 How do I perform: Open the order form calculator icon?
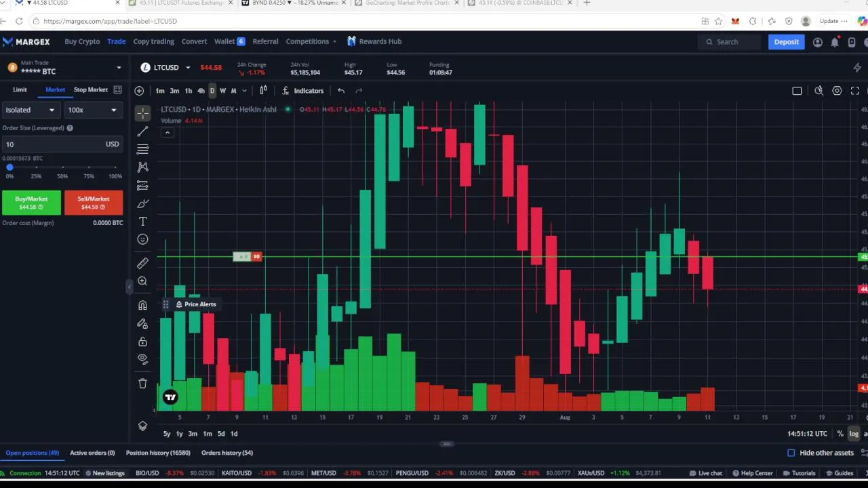[117, 89]
